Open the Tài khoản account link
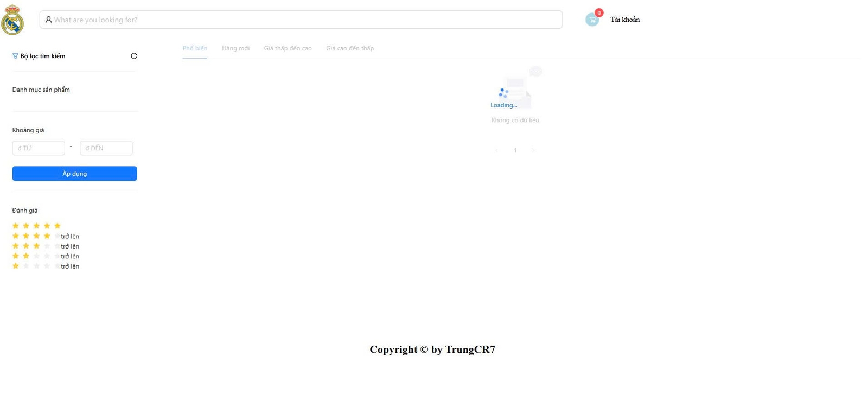The width and height of the screenshot is (868, 407). [625, 20]
